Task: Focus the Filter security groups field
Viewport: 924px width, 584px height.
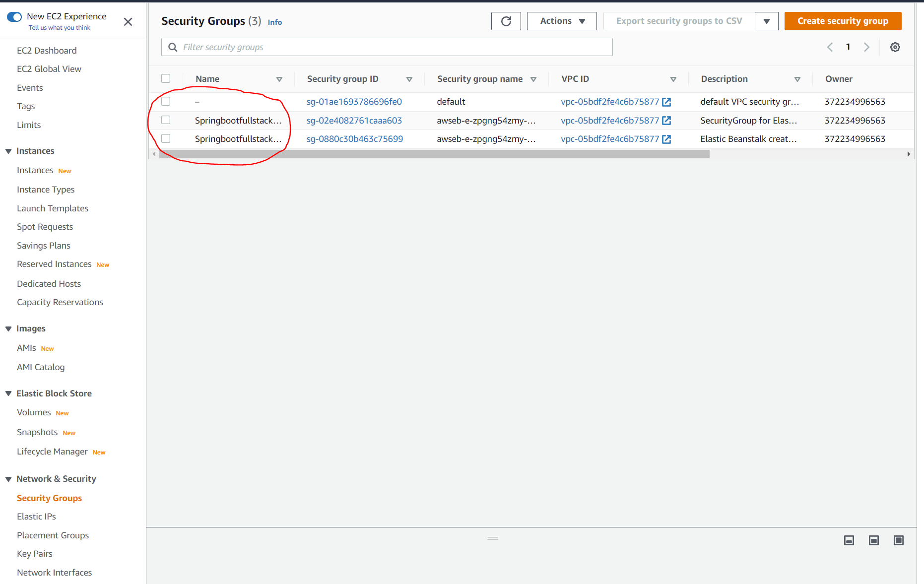Action: [387, 47]
